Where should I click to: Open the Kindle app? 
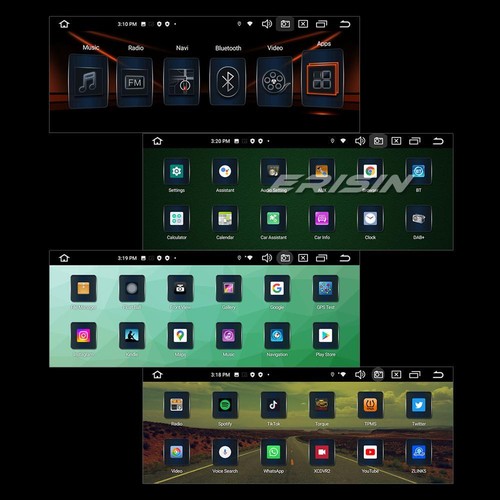click(132, 336)
